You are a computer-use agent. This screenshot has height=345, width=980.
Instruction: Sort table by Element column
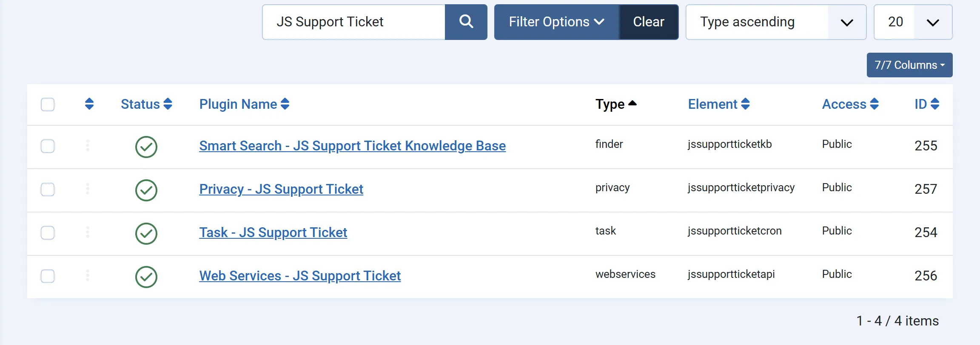tap(719, 104)
